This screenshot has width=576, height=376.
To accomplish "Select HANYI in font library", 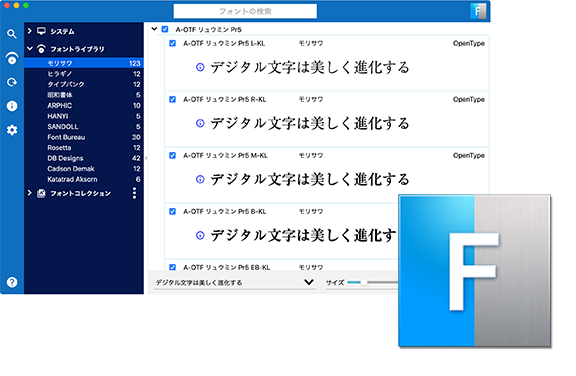I will pos(84,116).
